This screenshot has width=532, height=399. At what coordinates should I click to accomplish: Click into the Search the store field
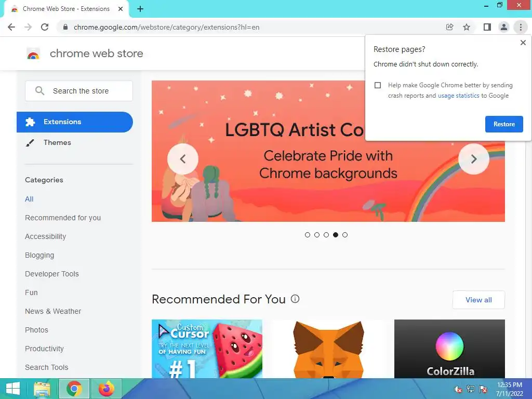(x=79, y=90)
